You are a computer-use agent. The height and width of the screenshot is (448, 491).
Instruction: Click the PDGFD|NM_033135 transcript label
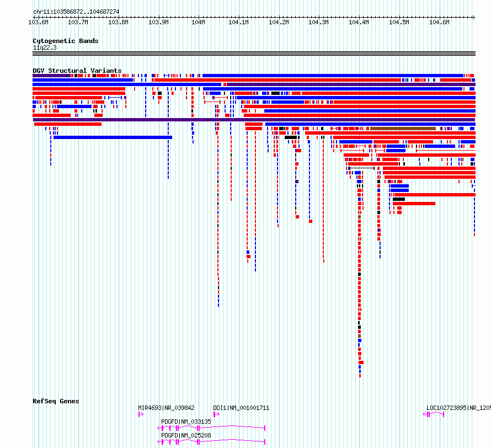point(186,422)
